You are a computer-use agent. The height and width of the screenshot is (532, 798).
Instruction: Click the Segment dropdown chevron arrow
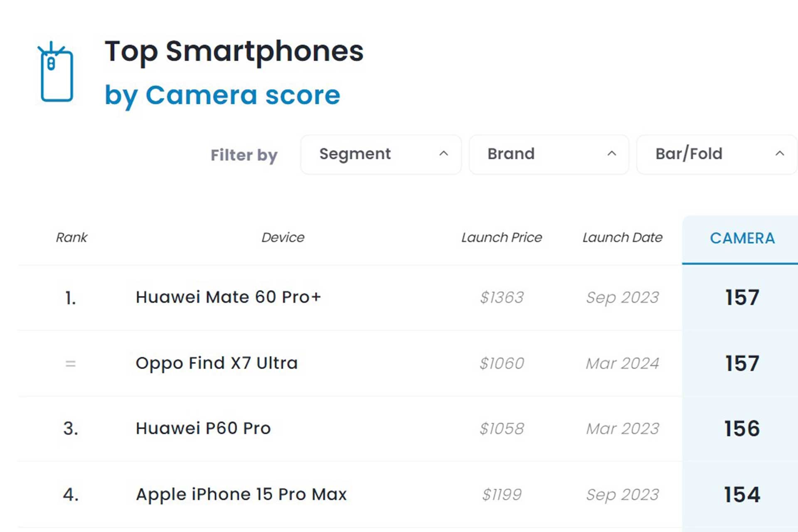pyautogui.click(x=443, y=154)
